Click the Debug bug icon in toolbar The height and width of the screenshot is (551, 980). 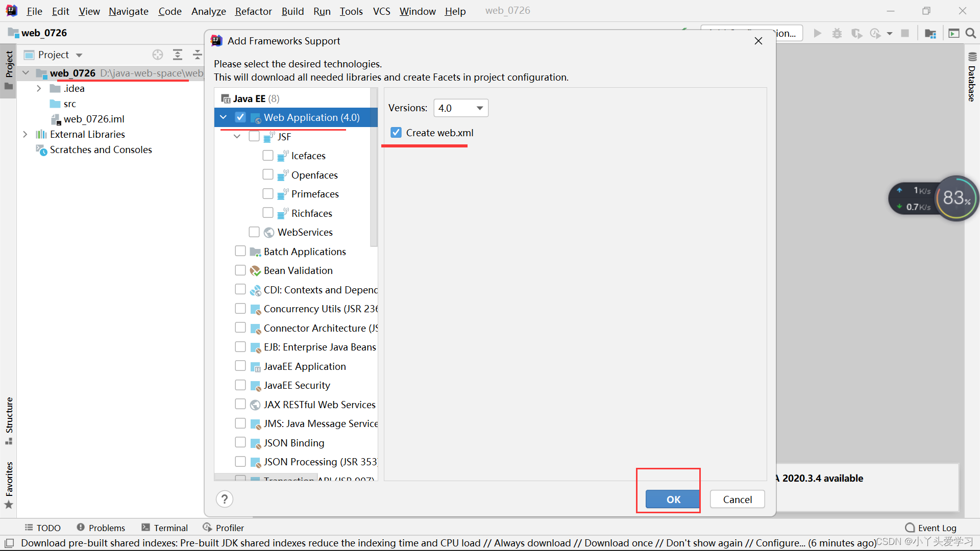click(837, 33)
